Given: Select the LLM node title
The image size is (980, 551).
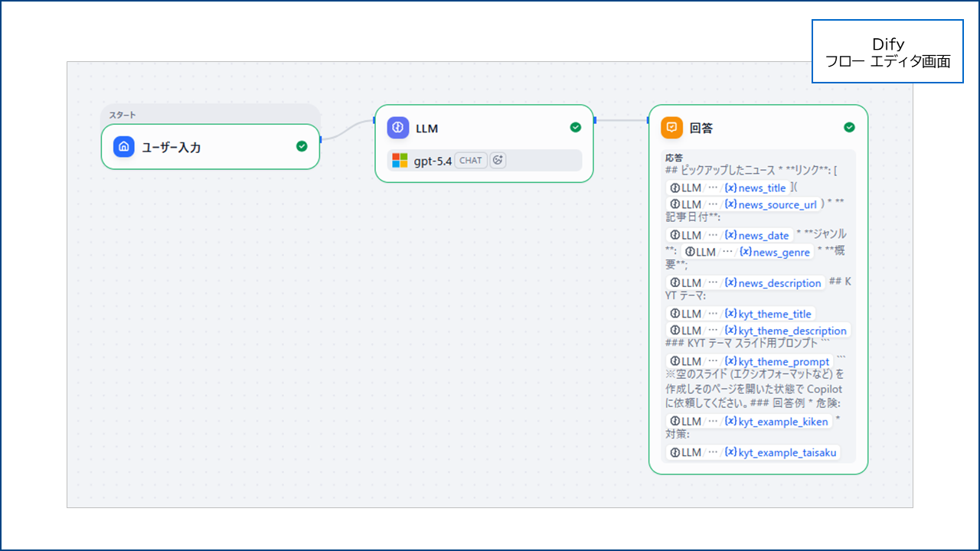Looking at the screenshot, I should [426, 129].
